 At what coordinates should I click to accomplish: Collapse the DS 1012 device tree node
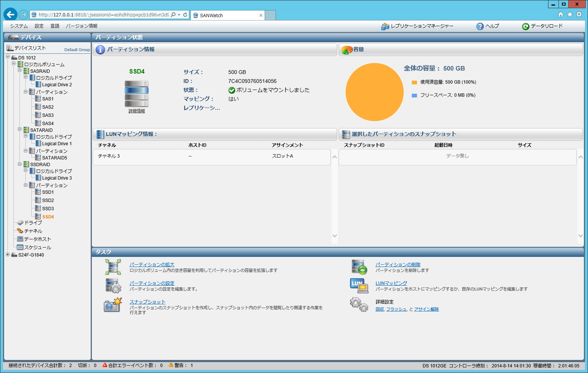click(7, 57)
